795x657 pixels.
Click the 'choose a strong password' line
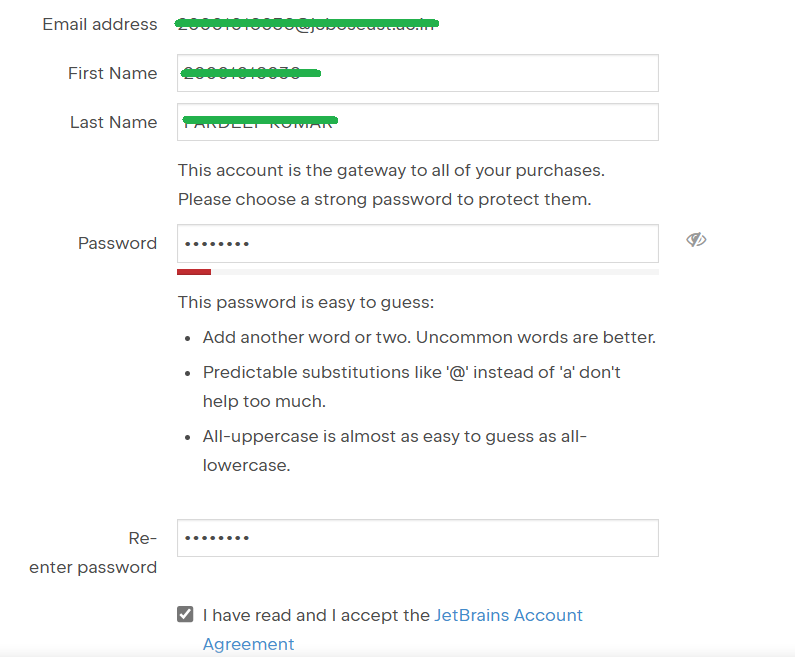coord(384,199)
